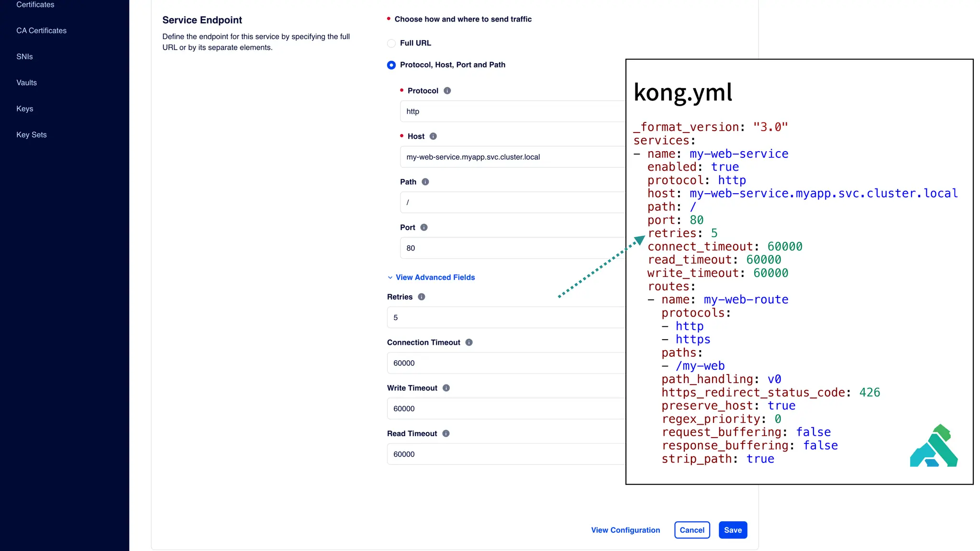
Task: Click the Service Endpoint heading
Action: coord(202,20)
